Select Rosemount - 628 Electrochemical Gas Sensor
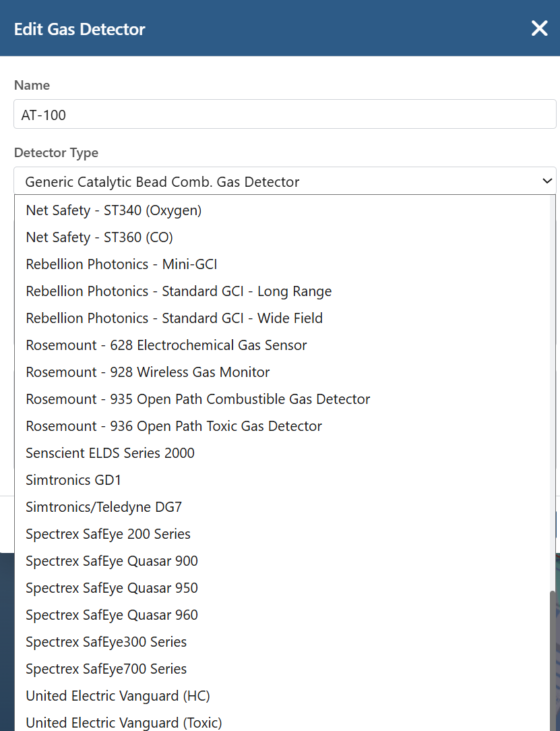 (x=282, y=345)
